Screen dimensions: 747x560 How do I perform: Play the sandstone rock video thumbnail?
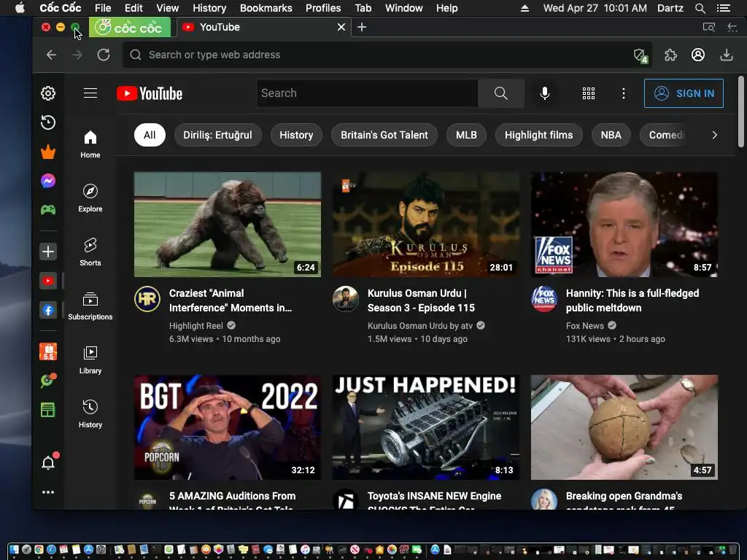(624, 427)
